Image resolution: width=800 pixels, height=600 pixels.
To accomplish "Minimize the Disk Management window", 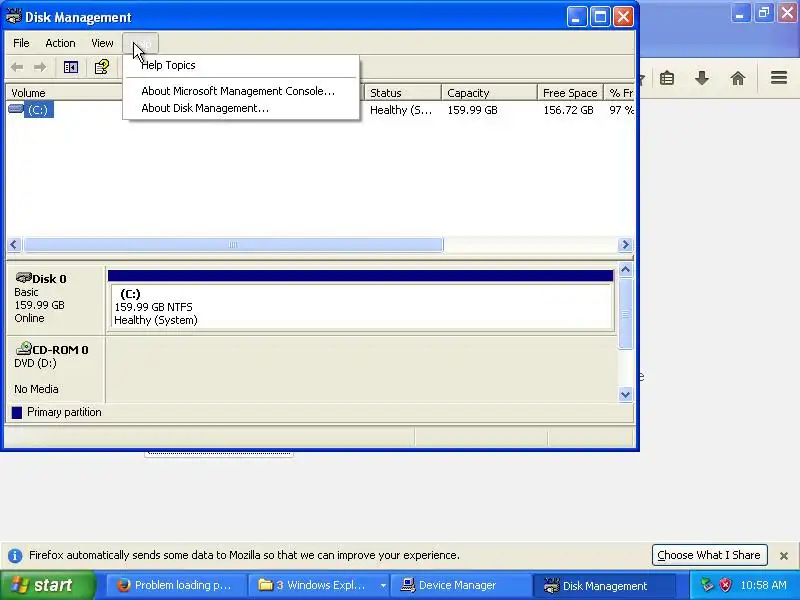I will pos(577,17).
